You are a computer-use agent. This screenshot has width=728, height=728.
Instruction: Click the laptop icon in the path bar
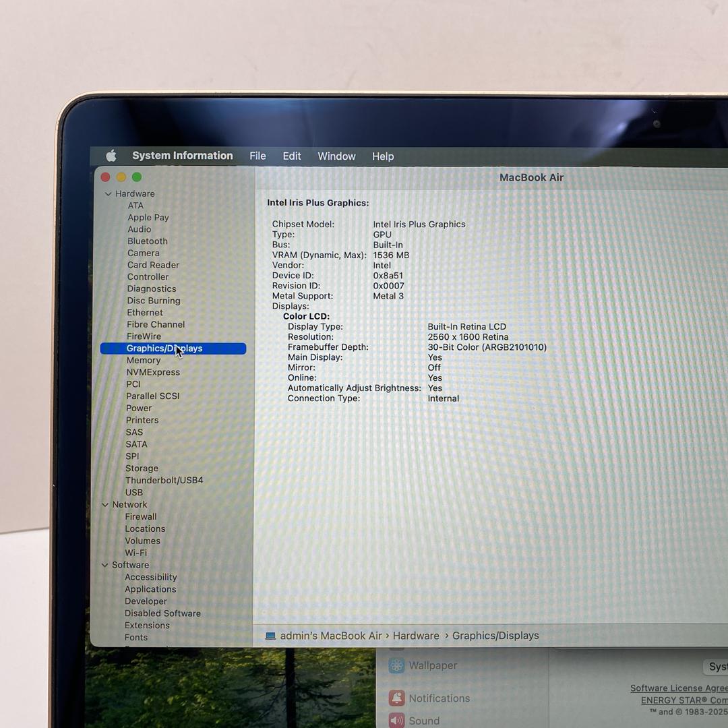tap(270, 636)
